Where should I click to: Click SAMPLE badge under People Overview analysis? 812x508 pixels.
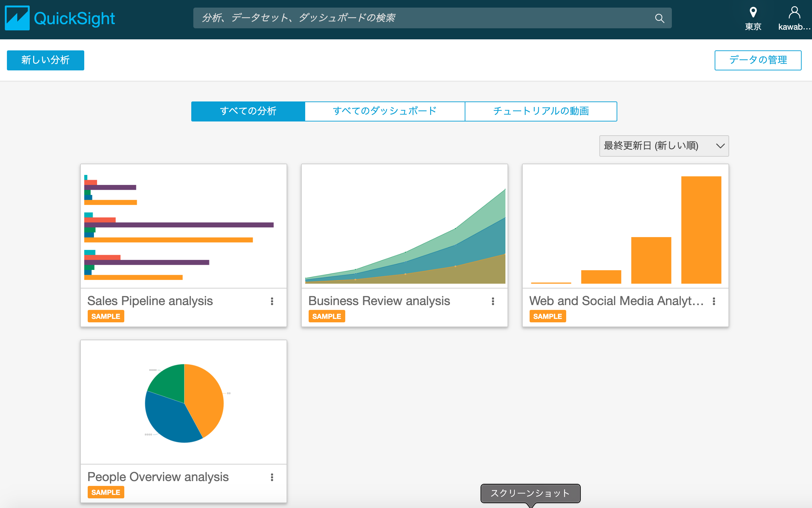tap(106, 492)
